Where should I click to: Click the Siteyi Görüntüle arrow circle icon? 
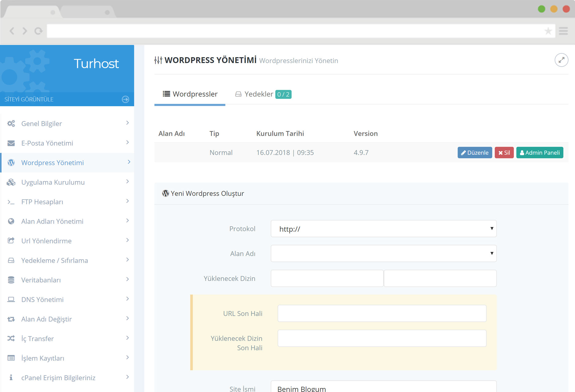tap(125, 99)
